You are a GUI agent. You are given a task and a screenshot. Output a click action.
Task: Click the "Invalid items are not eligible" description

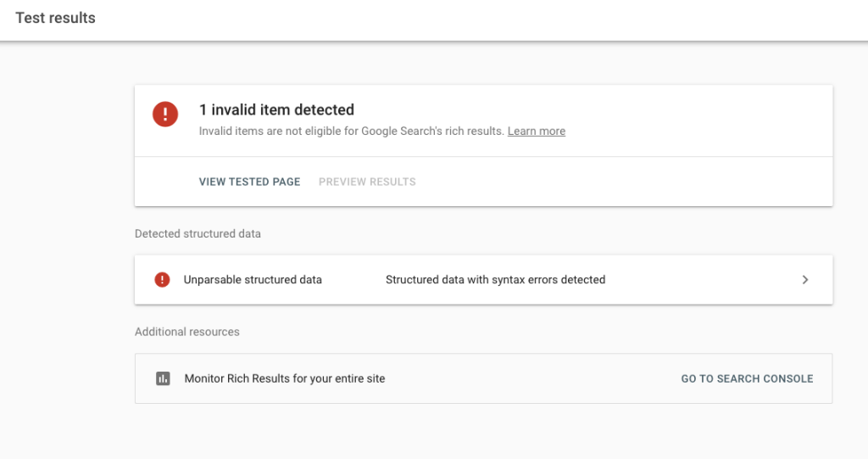352,132
